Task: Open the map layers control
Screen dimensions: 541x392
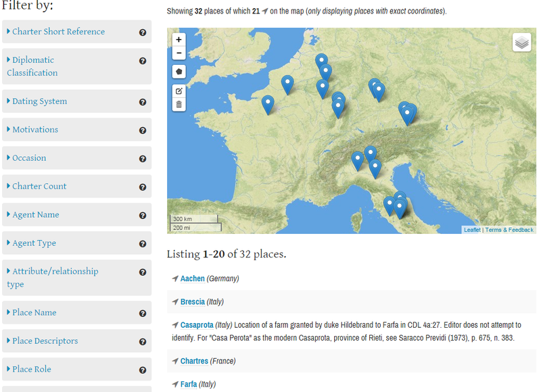Action: 521,43
